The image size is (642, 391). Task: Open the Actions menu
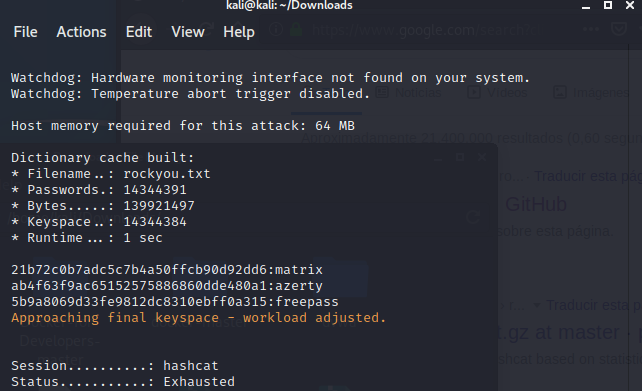tap(81, 32)
